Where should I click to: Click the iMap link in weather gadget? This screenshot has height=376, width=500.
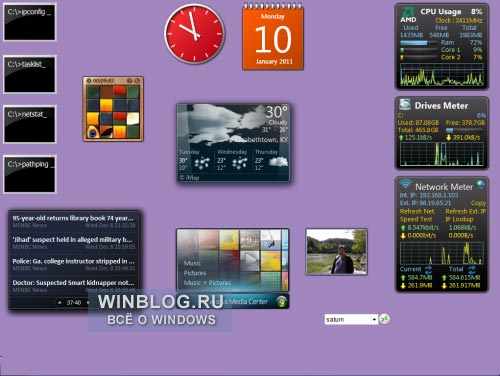189,178
